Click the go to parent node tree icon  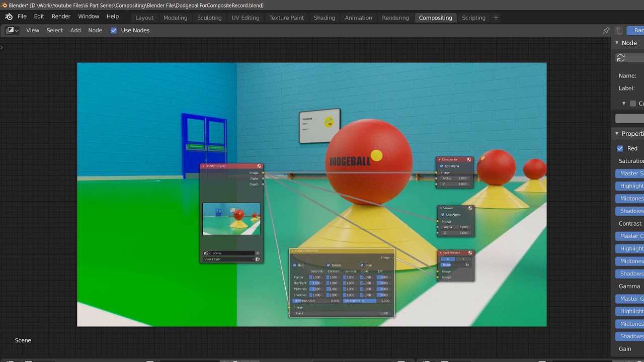[x=619, y=31]
